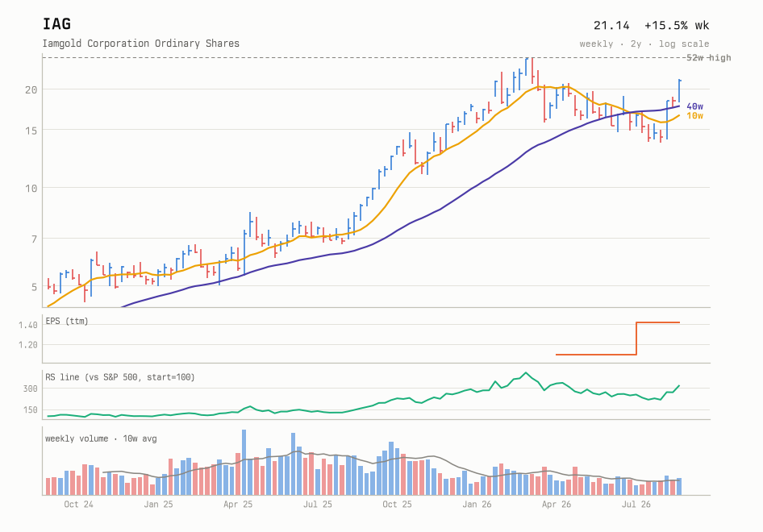Click the Jan 25 date label
This screenshot has height=532, width=763.
click(x=158, y=505)
